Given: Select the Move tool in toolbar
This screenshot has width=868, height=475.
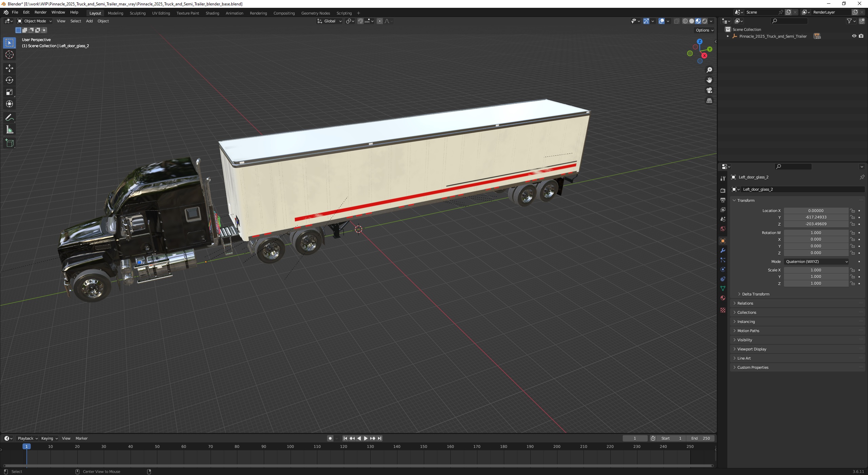Looking at the screenshot, I should click(9, 67).
